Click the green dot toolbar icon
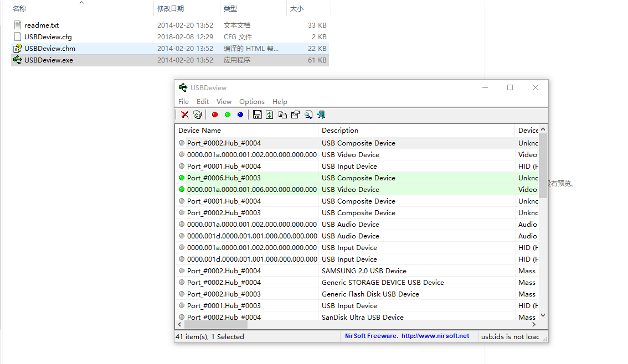Image resolution: width=628 pixels, height=364 pixels. pos(228,115)
